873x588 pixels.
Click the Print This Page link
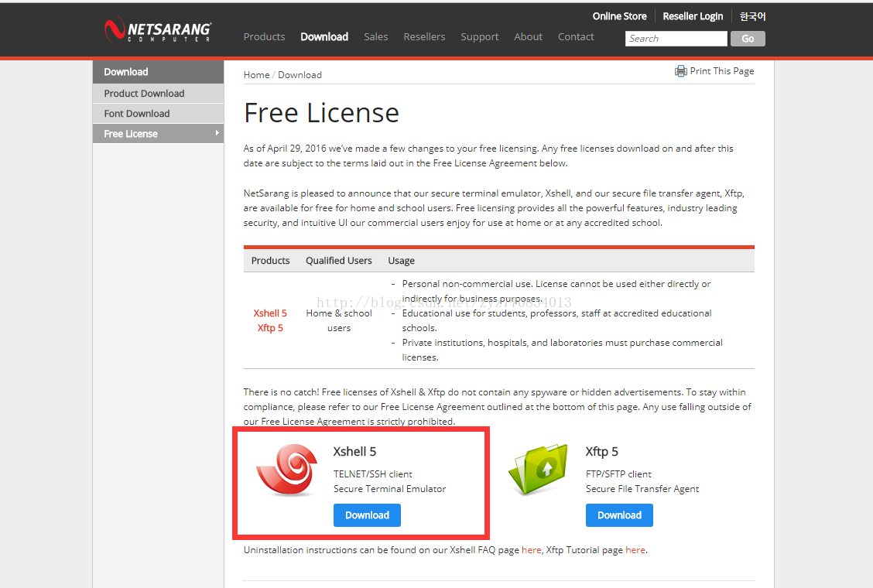tap(721, 71)
